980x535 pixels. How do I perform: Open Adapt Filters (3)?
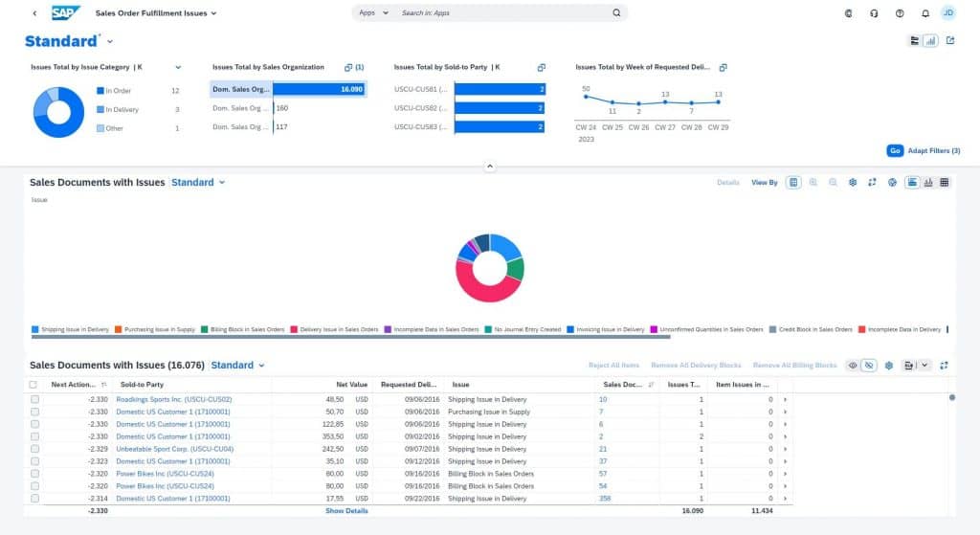click(x=934, y=150)
